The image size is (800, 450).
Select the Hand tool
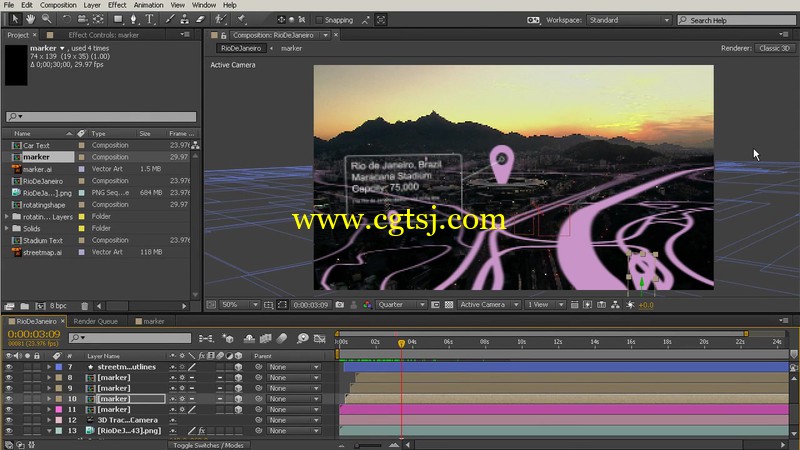click(31, 19)
